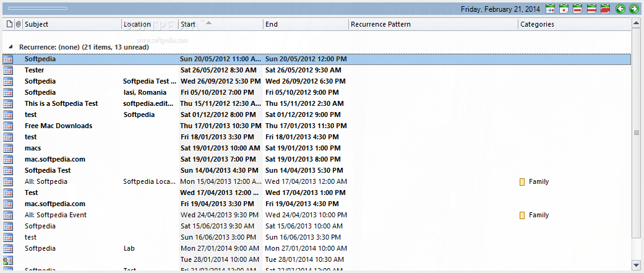Sort by Subject column header
This screenshot has height=273, width=644.
72,24
